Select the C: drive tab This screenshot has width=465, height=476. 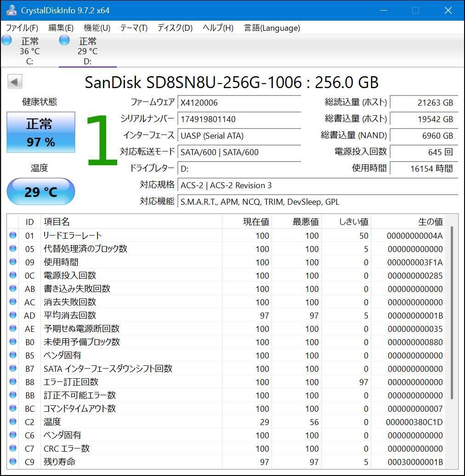(x=29, y=50)
